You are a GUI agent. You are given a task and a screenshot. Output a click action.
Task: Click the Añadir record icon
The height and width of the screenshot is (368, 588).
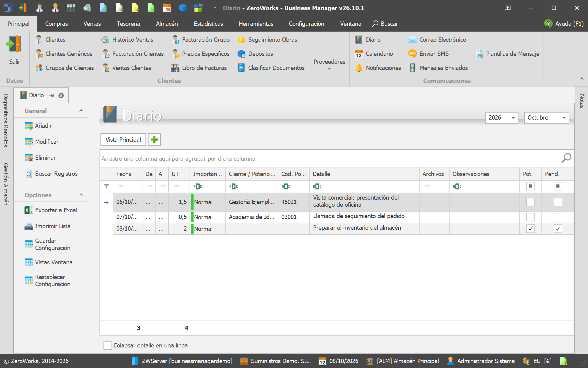click(x=29, y=126)
